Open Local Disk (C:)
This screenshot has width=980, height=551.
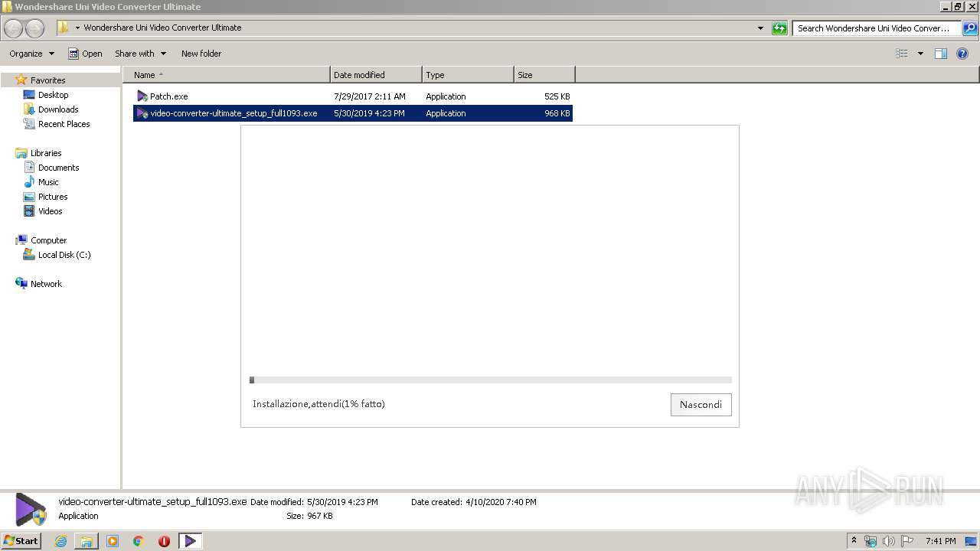(64, 255)
